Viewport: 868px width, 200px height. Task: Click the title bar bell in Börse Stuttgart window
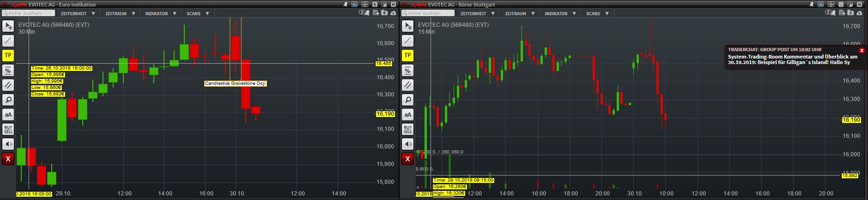tap(812, 4)
